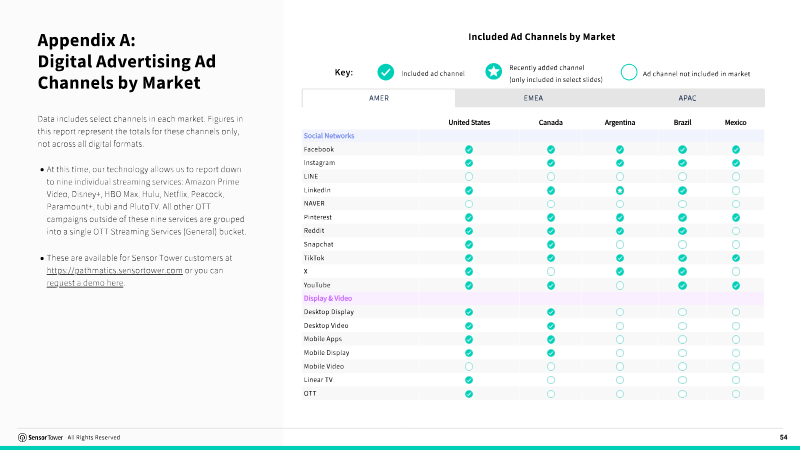Click the Display & Video section header
Image resolution: width=800 pixels, height=450 pixels.
pyautogui.click(x=328, y=298)
